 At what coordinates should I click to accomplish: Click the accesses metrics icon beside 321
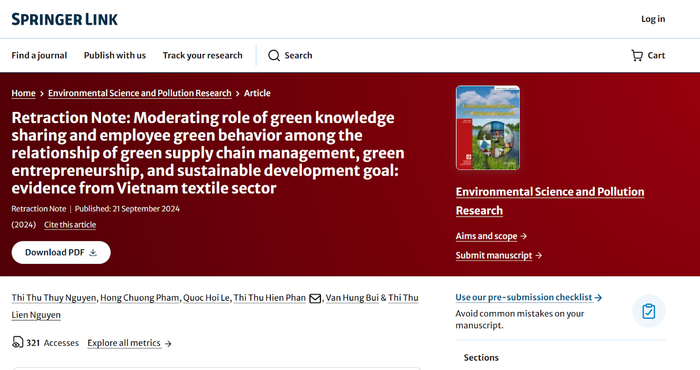tap(17, 342)
